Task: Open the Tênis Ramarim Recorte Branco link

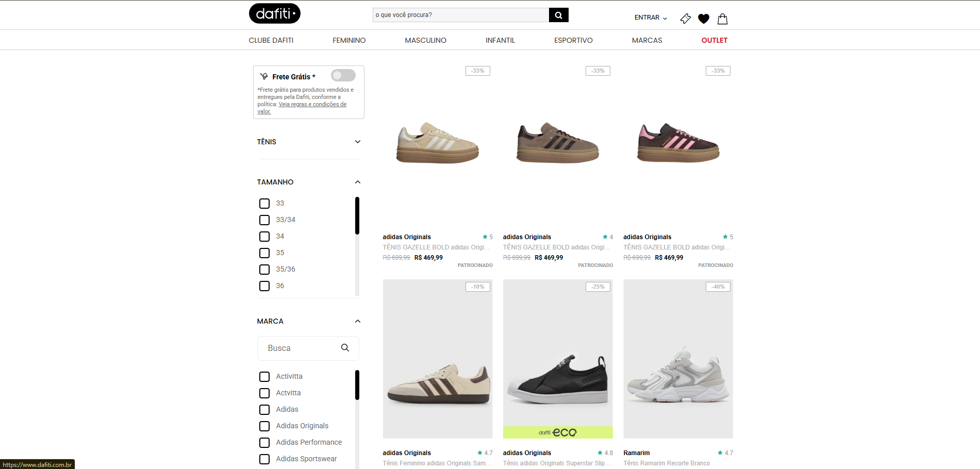Action: [x=667, y=463]
